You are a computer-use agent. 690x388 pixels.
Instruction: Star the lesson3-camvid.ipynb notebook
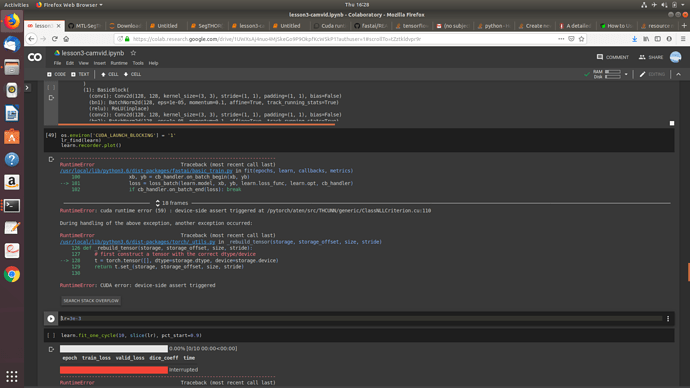click(133, 53)
